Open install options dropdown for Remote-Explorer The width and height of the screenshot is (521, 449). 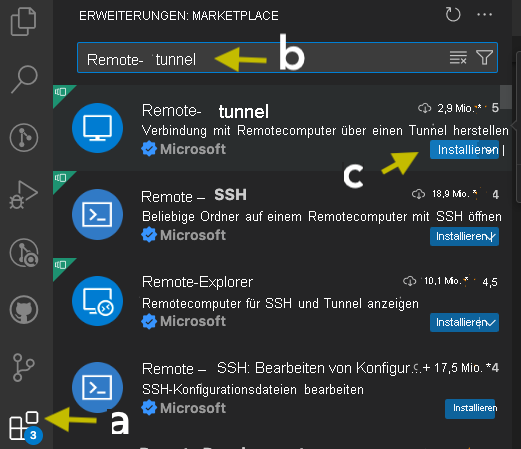click(x=492, y=322)
